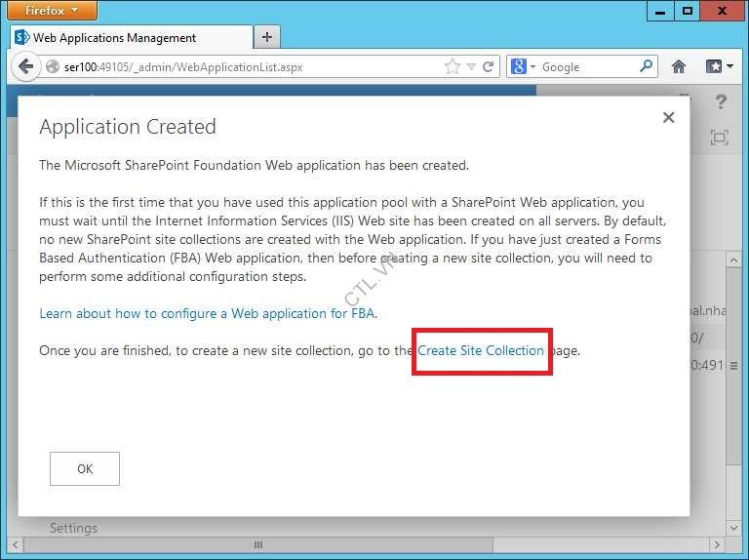Click the focus-on-content icon
Image resolution: width=749 pixels, height=560 pixels.
[719, 138]
